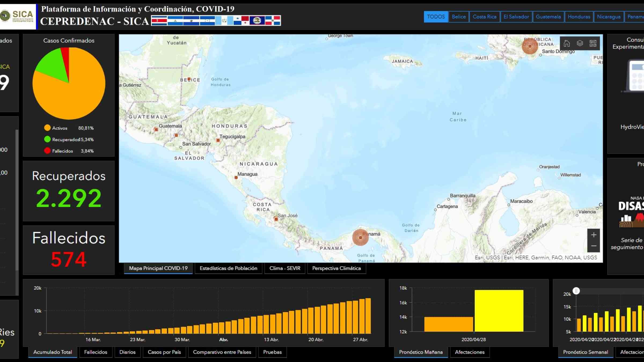This screenshot has height=362, width=644.
Task: Select the Fallecidos chart tab
Action: click(96, 352)
